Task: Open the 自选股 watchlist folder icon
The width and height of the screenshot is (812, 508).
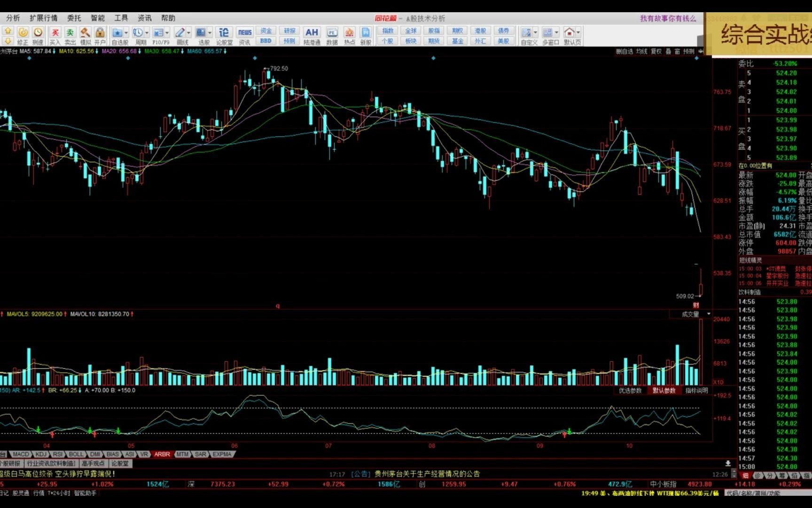Action: pyautogui.click(x=117, y=32)
